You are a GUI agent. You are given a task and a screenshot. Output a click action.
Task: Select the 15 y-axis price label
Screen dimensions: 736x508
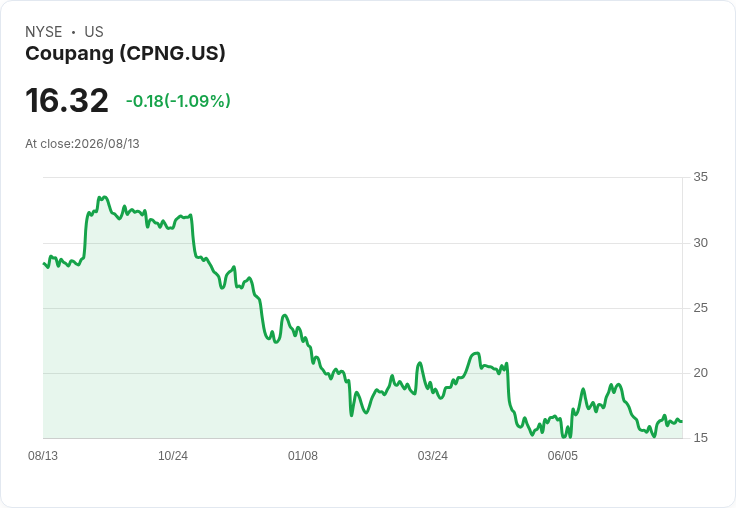click(700, 438)
